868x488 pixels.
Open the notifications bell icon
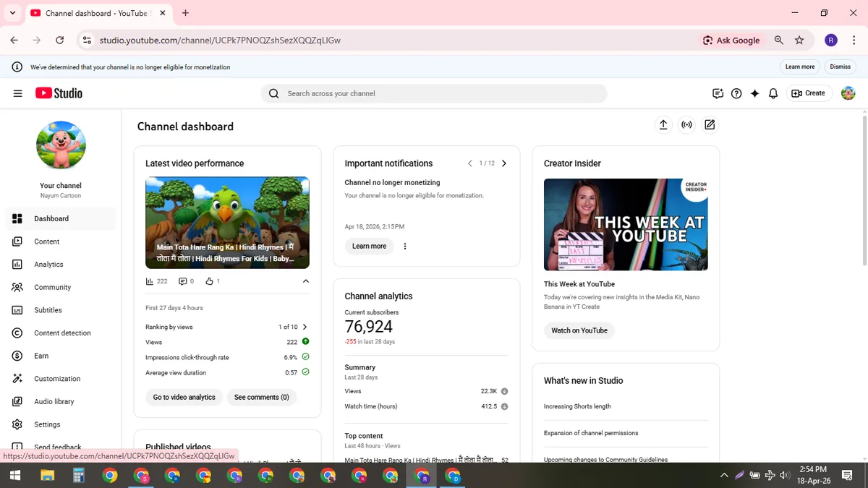(x=773, y=93)
